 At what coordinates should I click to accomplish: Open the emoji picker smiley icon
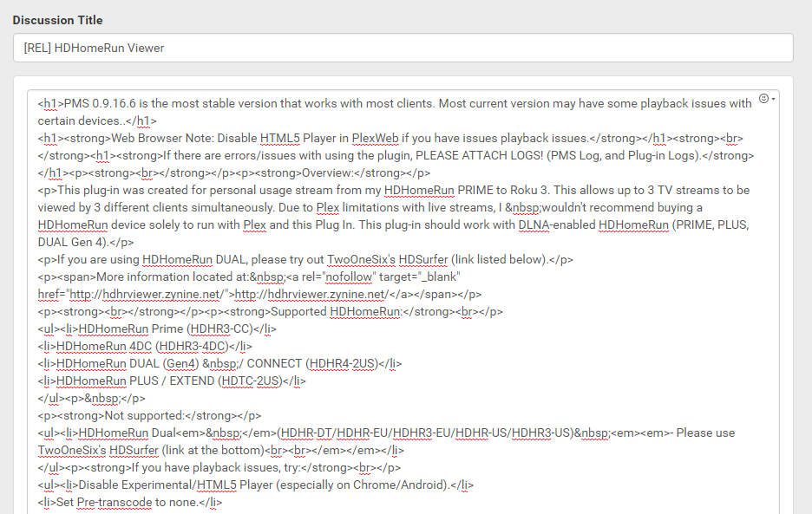click(763, 98)
